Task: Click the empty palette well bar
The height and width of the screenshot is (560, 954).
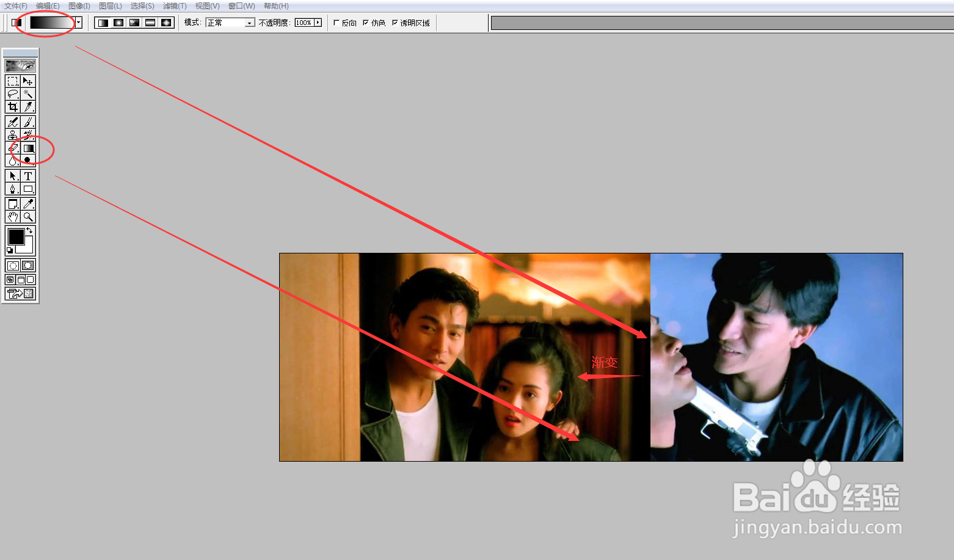Action: (722, 23)
